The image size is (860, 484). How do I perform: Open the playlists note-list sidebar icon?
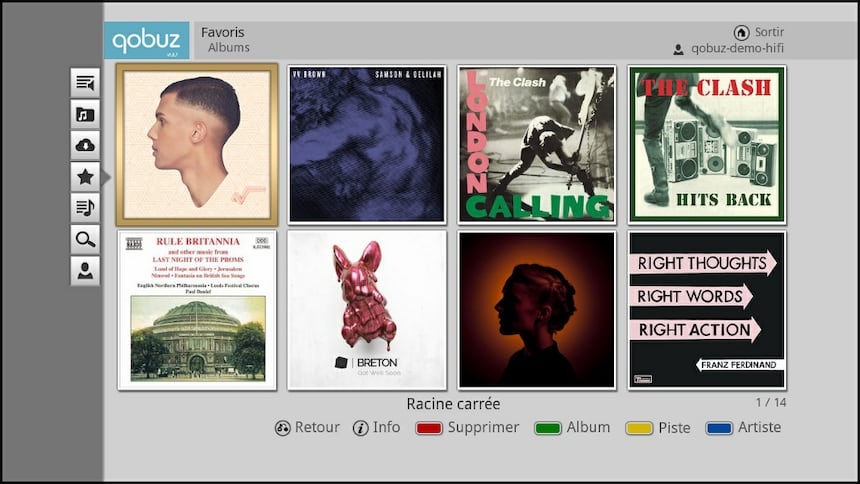85,208
